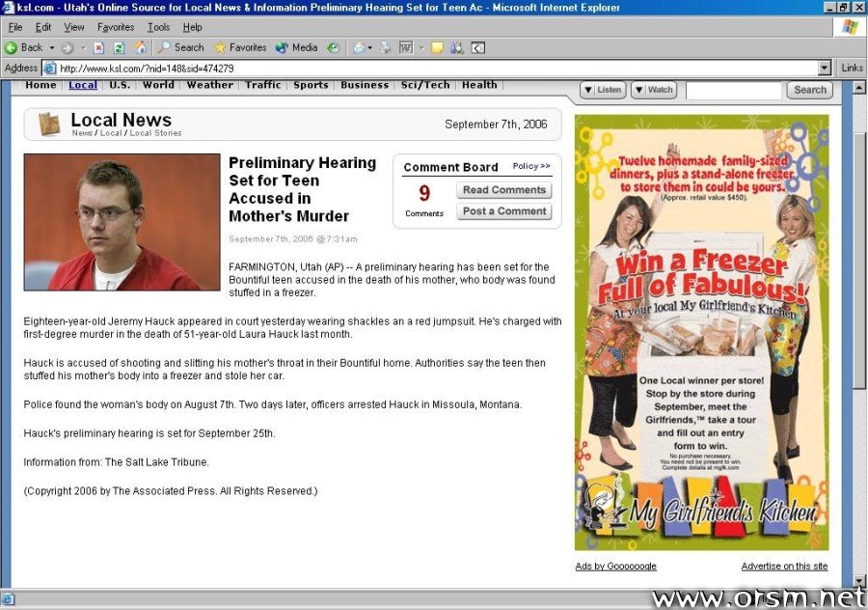Click the article photo thumbnail
This screenshot has width=868, height=610.
(122, 222)
